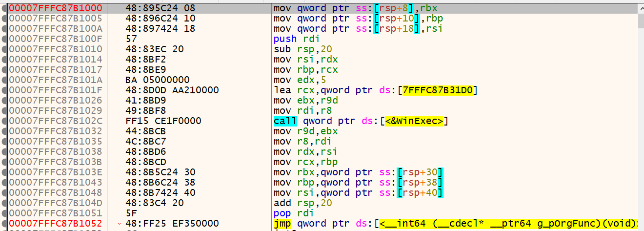Click the highlighted <&WinExec> operand
The width and height of the screenshot is (644, 231).
[415, 121]
